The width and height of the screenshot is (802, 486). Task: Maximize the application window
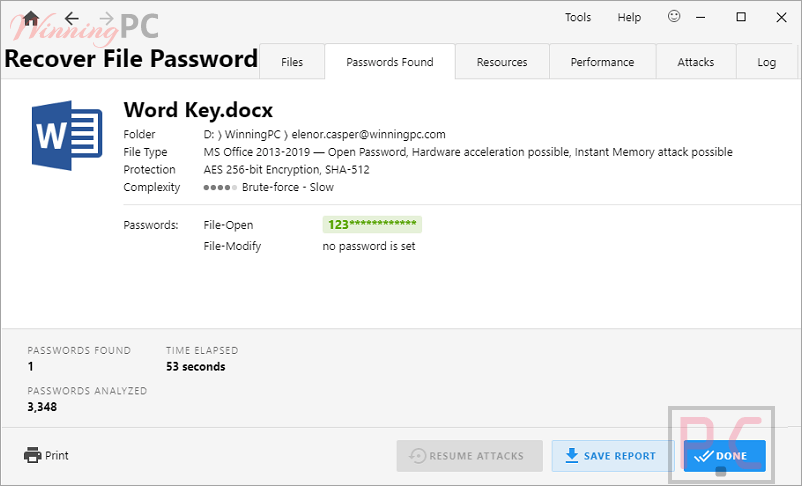(x=741, y=17)
